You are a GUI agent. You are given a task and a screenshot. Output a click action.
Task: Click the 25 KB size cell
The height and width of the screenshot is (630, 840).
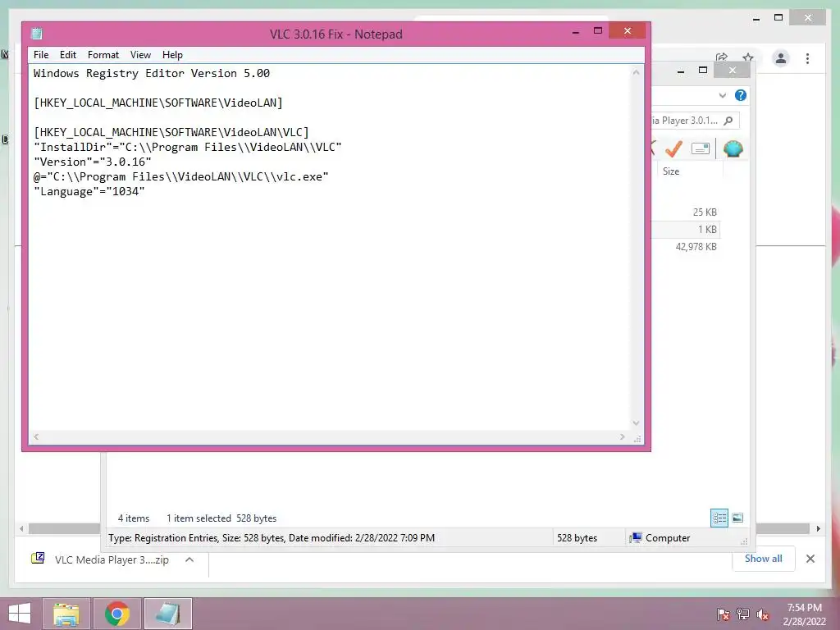[x=705, y=212]
